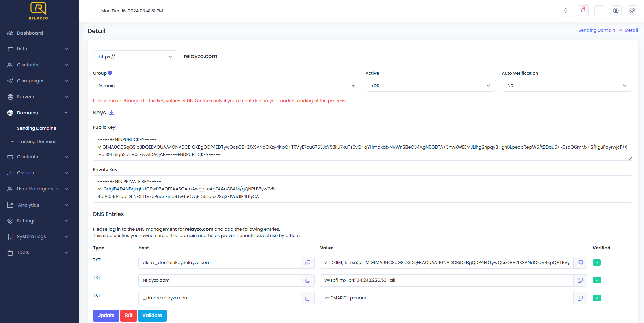
Task: Click the Groups hierarchy icon
Action: point(10,173)
